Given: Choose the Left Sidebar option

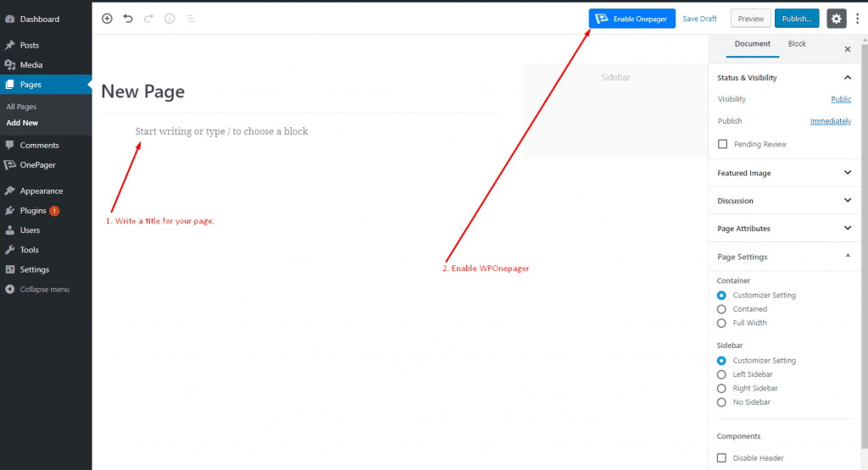Looking at the screenshot, I should (x=721, y=374).
